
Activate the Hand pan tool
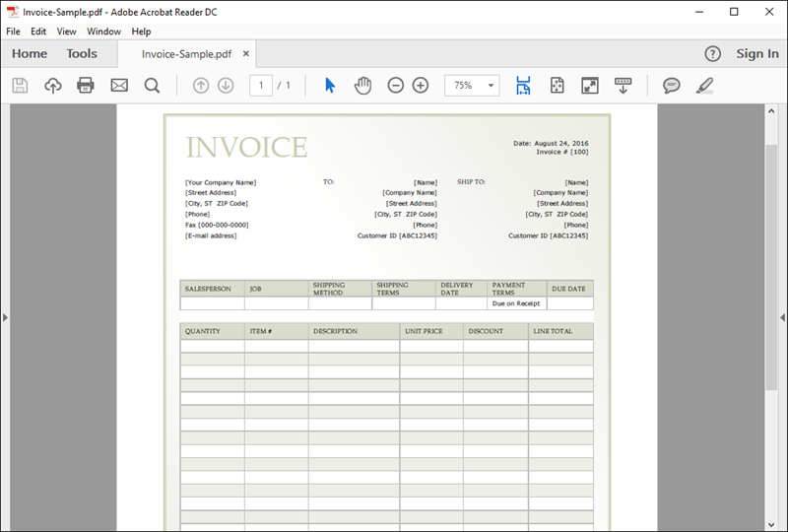pyautogui.click(x=362, y=86)
